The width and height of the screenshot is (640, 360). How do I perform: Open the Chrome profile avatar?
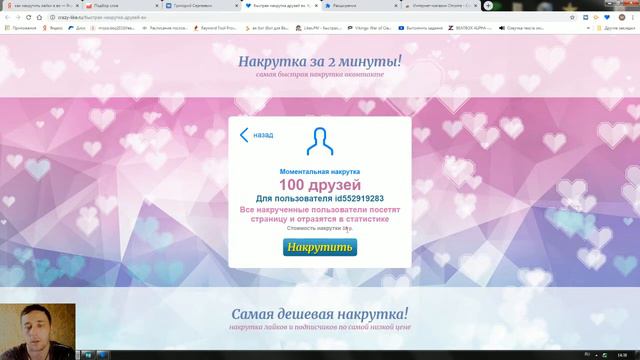click(x=622, y=18)
